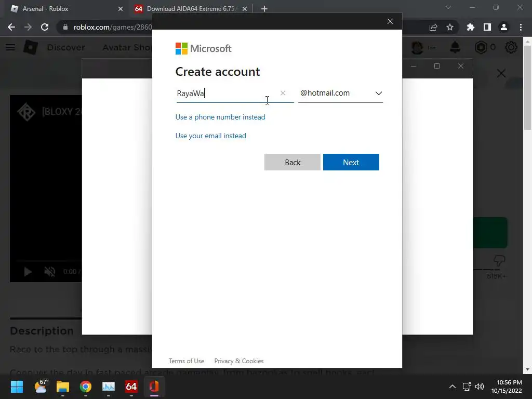Viewport: 532px width, 399px height.
Task: Open Robux balance icon
Action: tap(481, 47)
